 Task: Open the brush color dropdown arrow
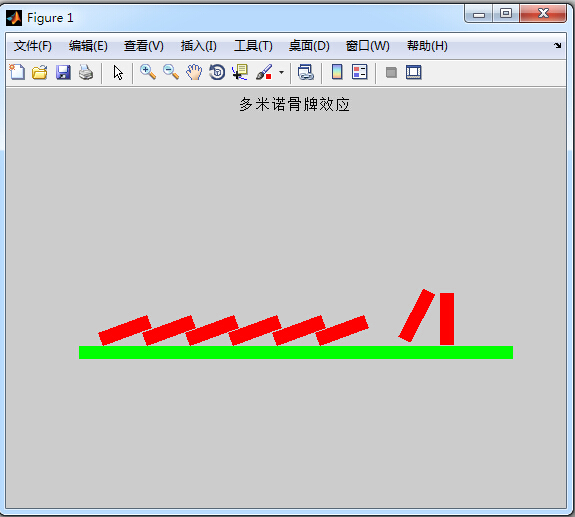281,72
